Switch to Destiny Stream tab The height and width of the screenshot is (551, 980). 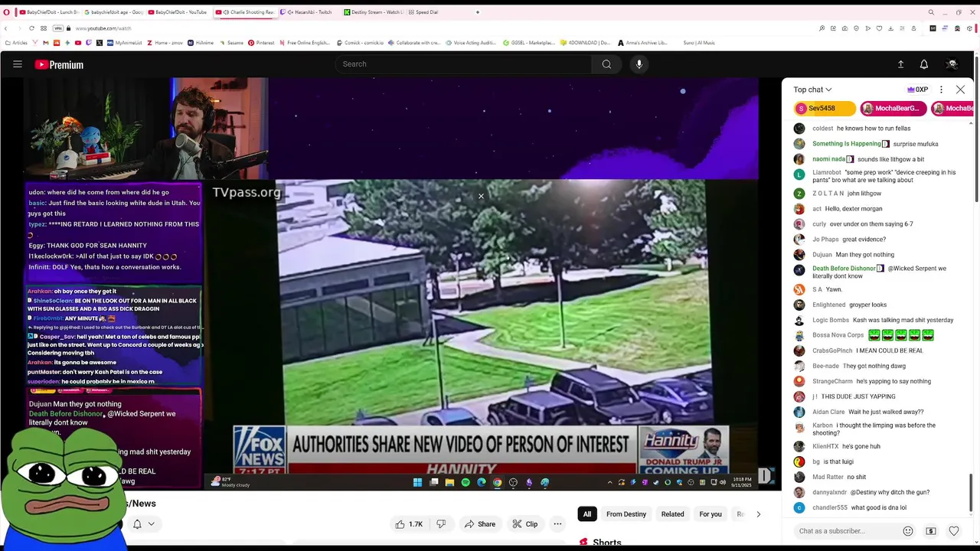[374, 12]
